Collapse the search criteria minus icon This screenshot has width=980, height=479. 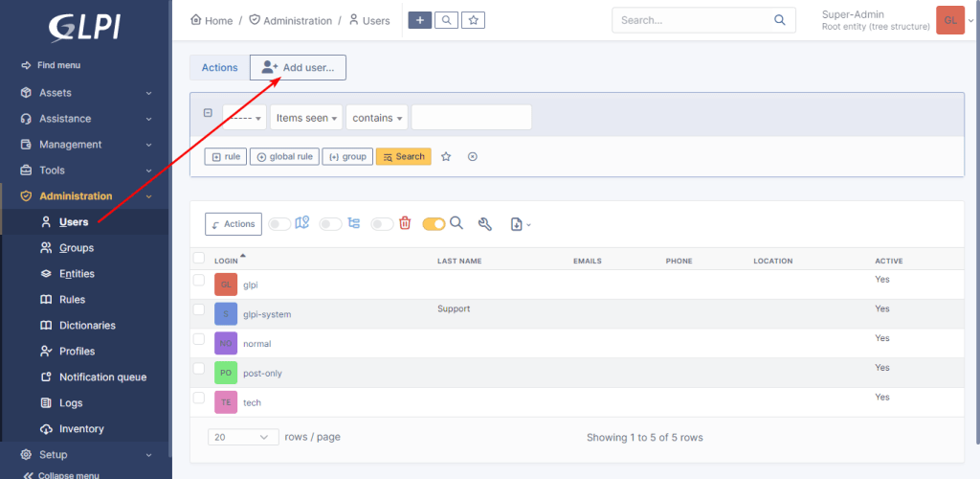pyautogui.click(x=208, y=113)
